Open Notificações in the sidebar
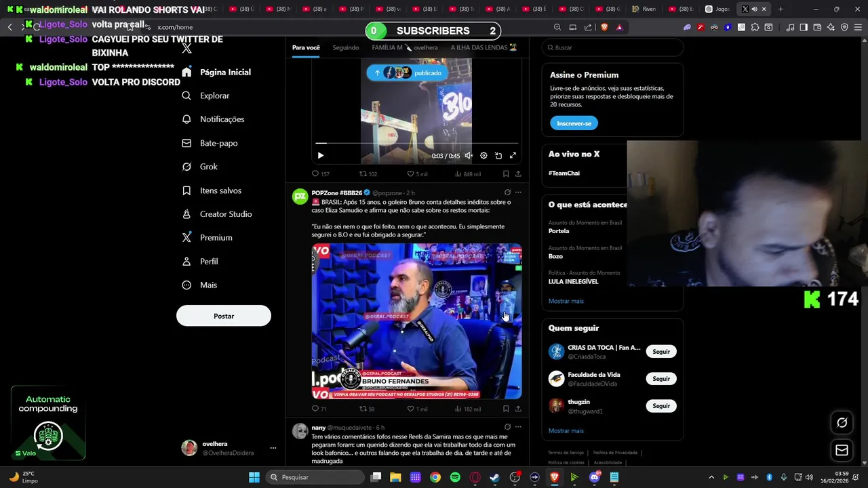The image size is (868, 488). [x=213, y=119]
